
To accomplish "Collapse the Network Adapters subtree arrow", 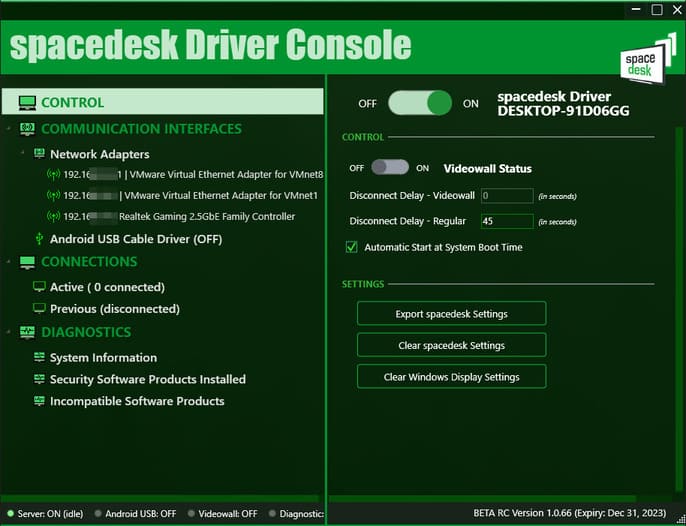I will pos(23,153).
